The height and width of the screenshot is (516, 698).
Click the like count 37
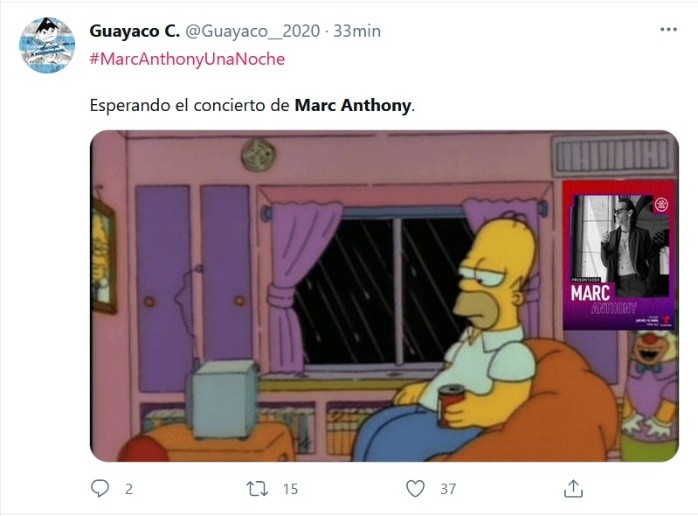448,489
